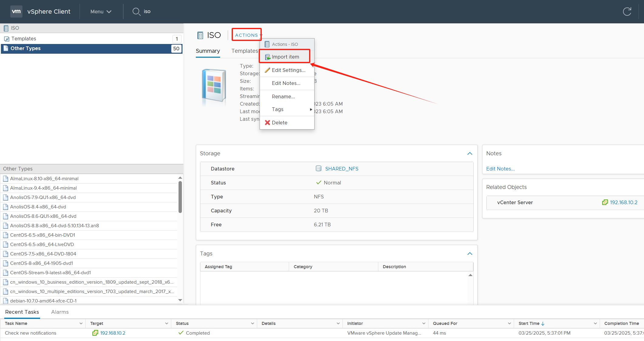Viewport: 644px width, 341px height.
Task: Choose Delete from Actions menu
Action: point(287,123)
